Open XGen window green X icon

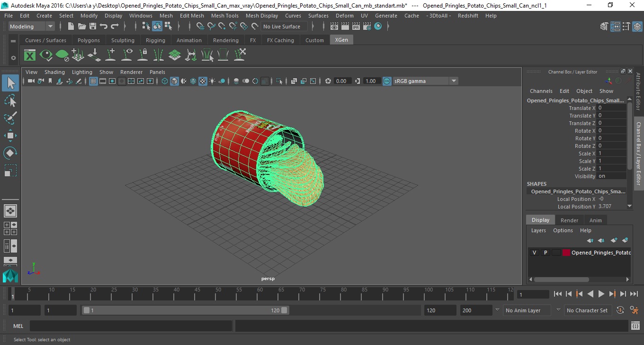[x=30, y=55]
